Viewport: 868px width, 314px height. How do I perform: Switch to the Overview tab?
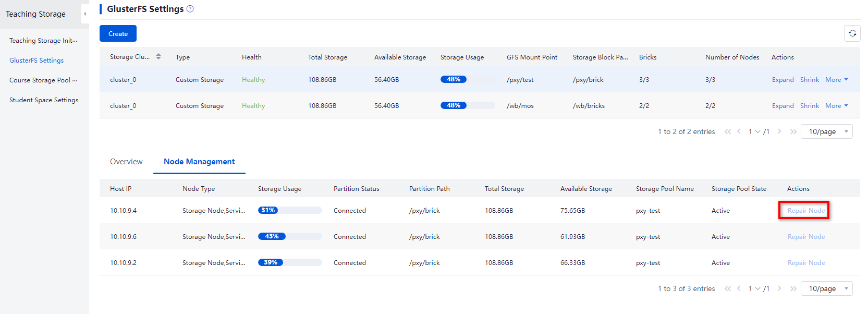(126, 162)
